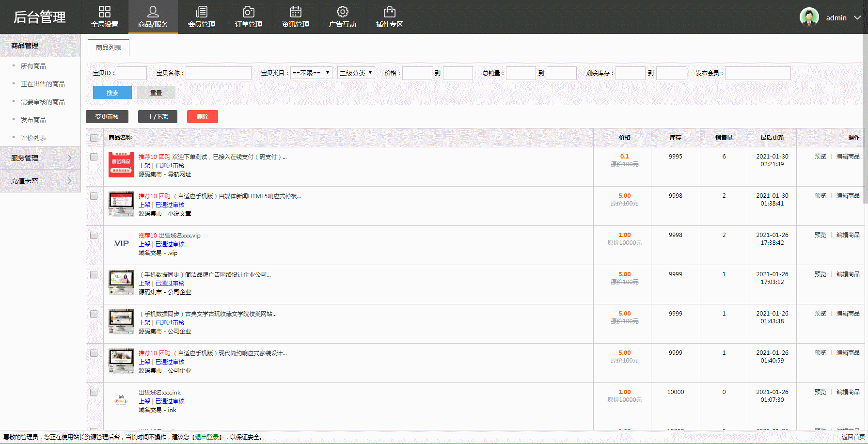The image size is (868, 444).
Task: Open 正在出售的商品 sidebar item
Action: pos(43,84)
